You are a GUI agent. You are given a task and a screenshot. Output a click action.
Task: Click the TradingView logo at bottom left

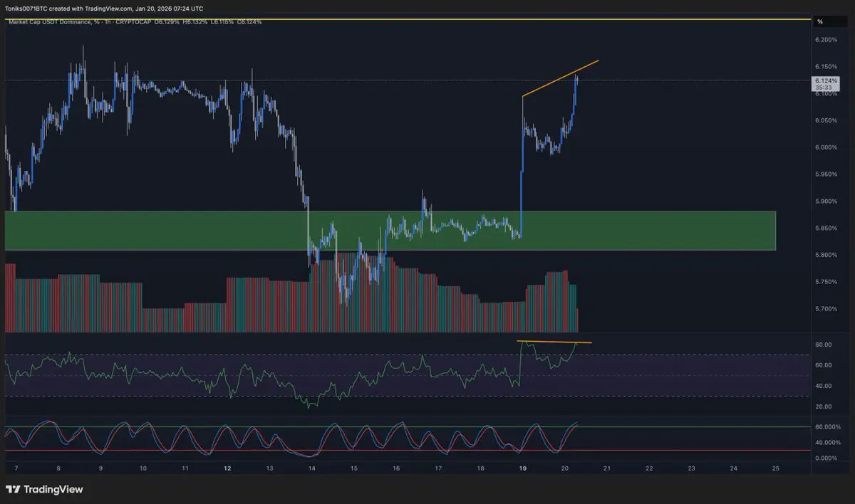pyautogui.click(x=44, y=490)
